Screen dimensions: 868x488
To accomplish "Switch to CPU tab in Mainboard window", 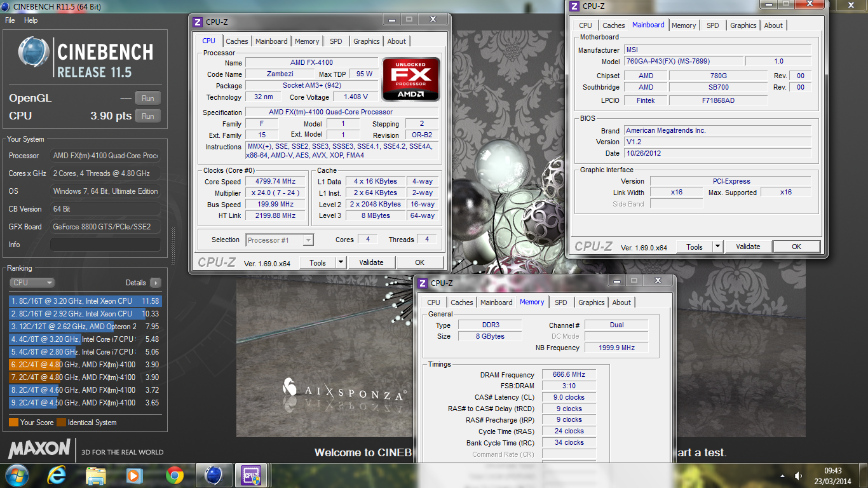I will click(x=585, y=25).
